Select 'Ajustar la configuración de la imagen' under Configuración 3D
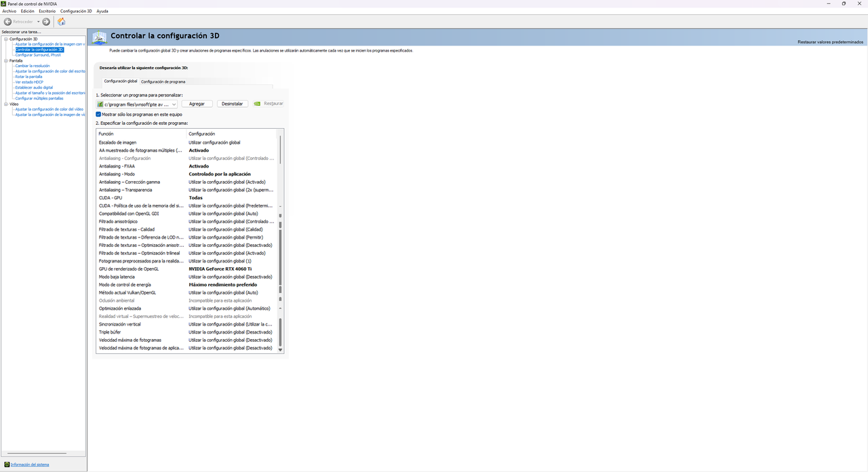The height and width of the screenshot is (472, 868). click(50, 44)
